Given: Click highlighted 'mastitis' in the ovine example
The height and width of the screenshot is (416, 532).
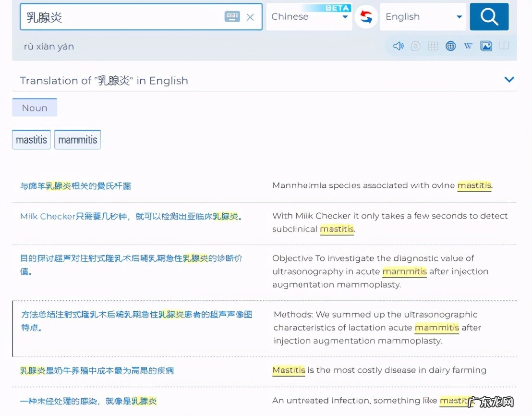Looking at the screenshot, I should point(474,185).
